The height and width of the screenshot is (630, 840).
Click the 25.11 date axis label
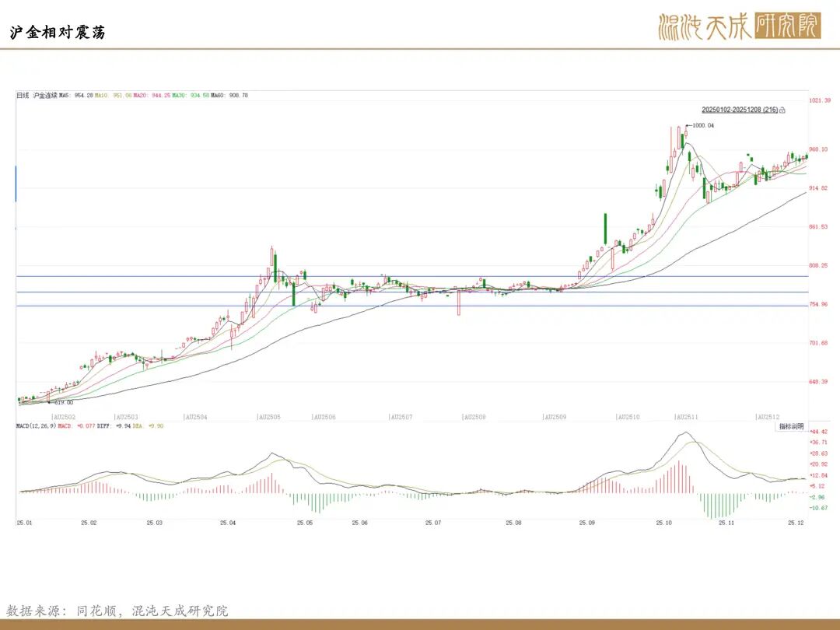[726, 523]
